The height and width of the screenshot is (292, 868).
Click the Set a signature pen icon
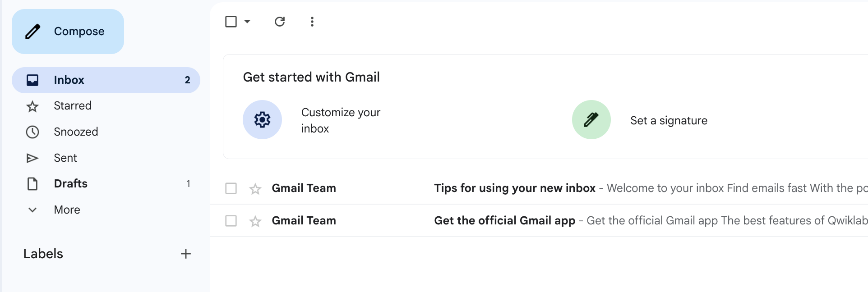point(591,119)
